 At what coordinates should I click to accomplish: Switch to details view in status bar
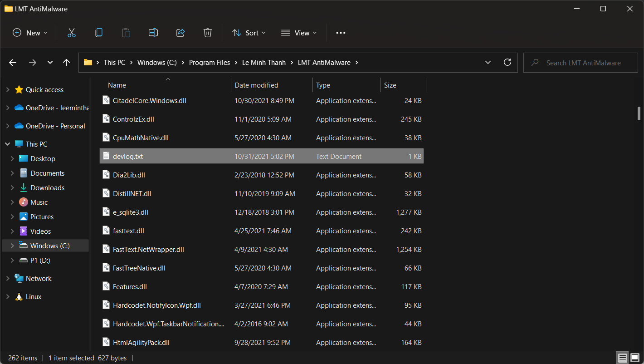[x=623, y=358]
